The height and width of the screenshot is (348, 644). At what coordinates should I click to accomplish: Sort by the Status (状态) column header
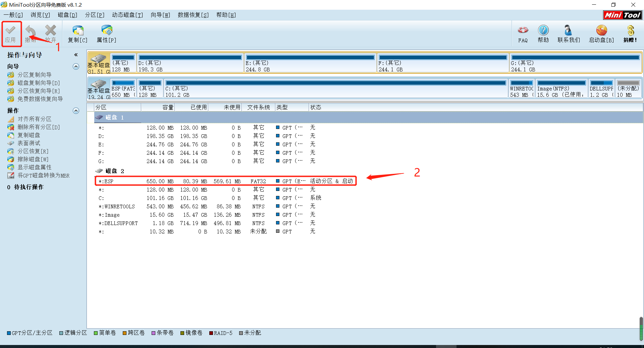[476, 107]
